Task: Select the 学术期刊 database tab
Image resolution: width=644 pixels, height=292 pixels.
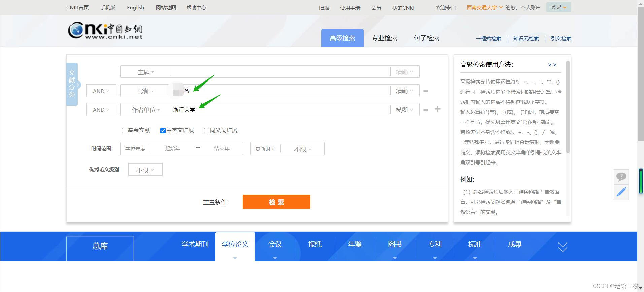Action: 195,245
